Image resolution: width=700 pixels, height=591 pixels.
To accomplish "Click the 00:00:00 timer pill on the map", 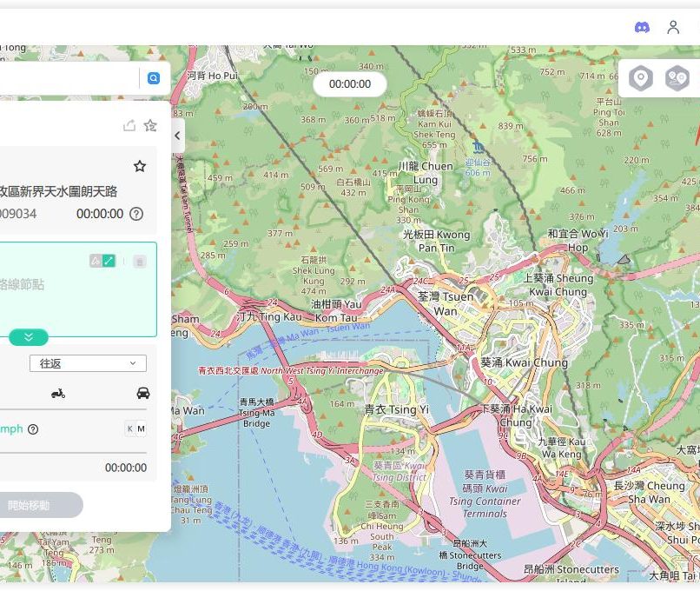I will [x=350, y=84].
